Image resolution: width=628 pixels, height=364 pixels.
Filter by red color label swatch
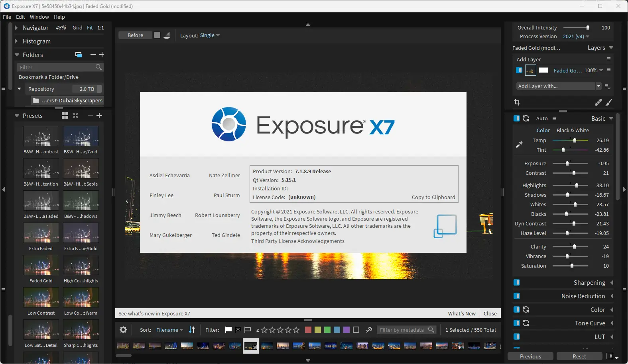click(x=308, y=330)
